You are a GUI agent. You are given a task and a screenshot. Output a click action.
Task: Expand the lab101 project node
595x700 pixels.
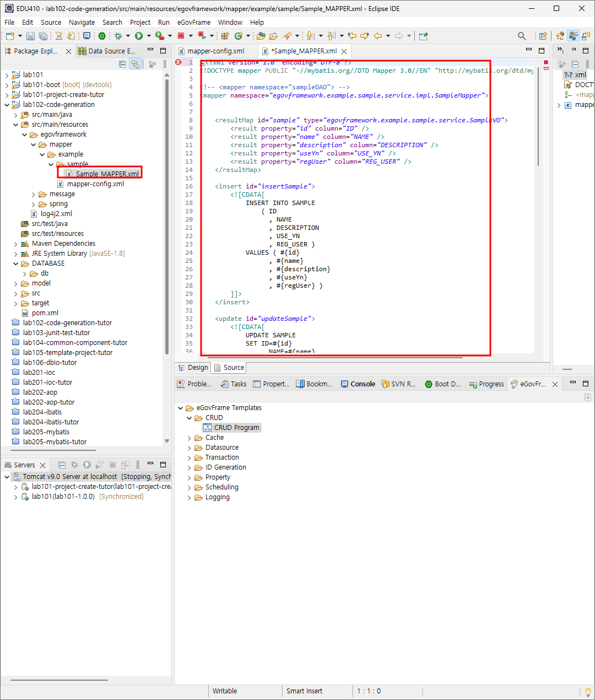pos(7,75)
